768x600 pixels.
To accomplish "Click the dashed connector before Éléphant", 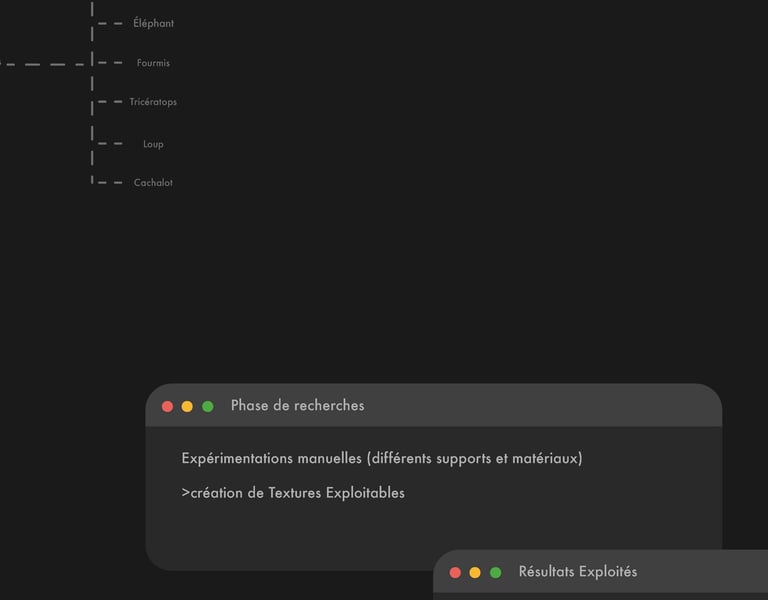I will pyautogui.click(x=110, y=22).
